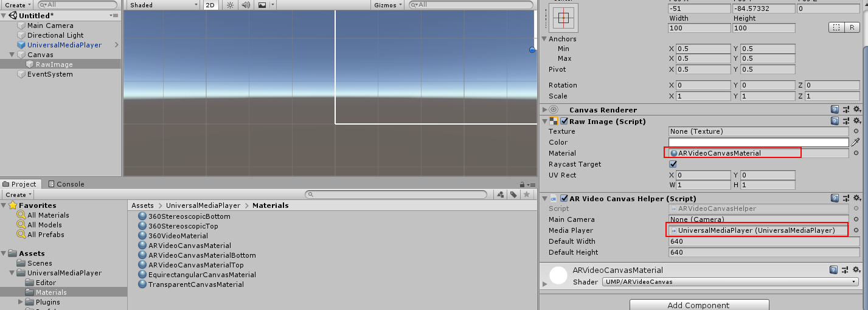
Task: Open the Raw Image Color swatch
Action: [x=759, y=142]
